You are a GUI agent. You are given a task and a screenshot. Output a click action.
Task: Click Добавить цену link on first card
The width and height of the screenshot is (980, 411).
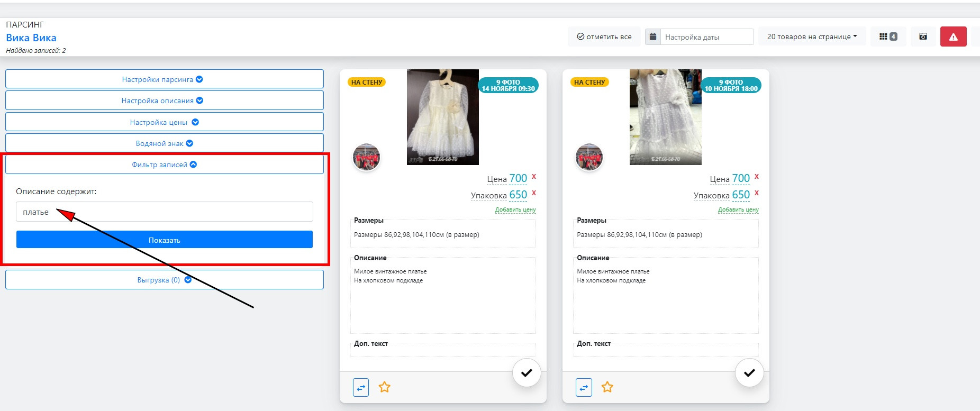[x=515, y=210]
